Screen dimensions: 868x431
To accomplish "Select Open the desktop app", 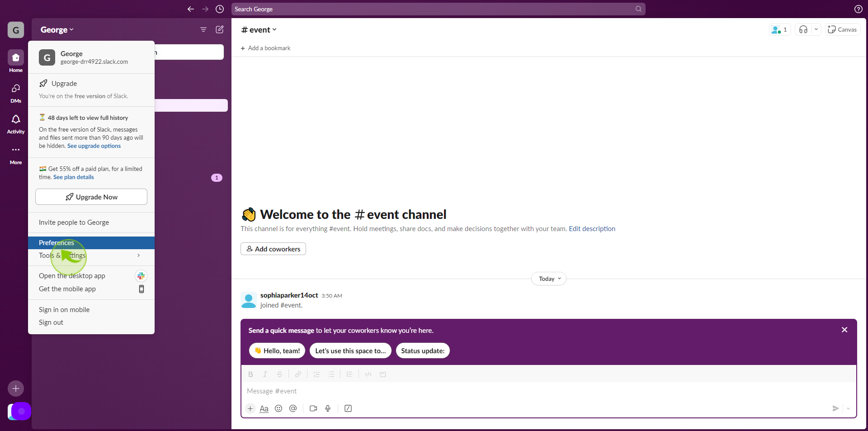I will (x=91, y=276).
